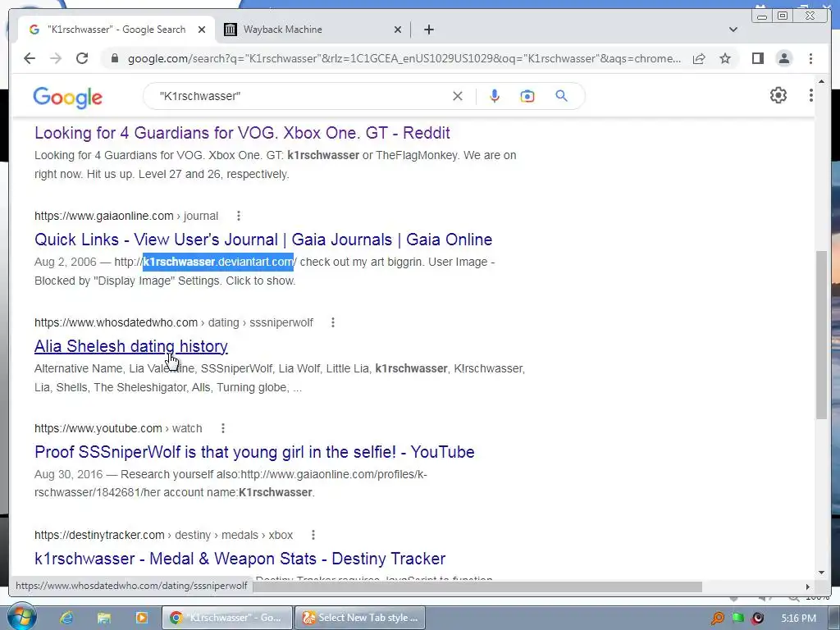The width and height of the screenshot is (840, 630).
Task: Open Google apps menu dots
Action: [x=811, y=95]
